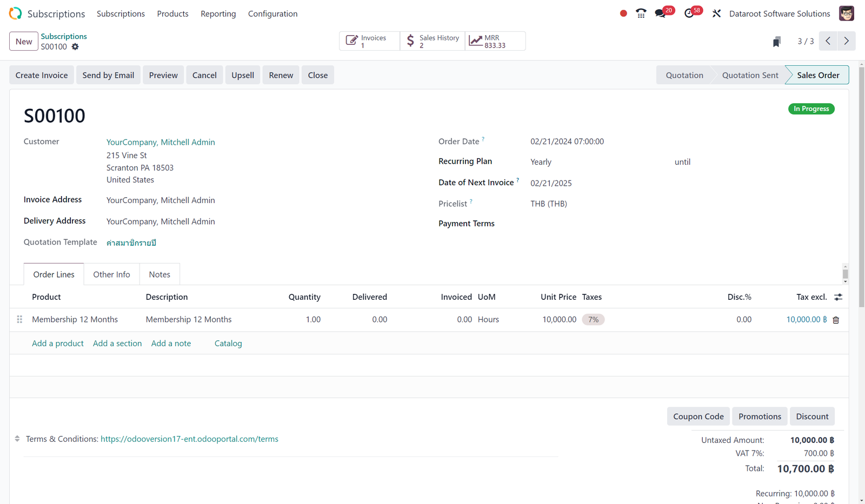Image resolution: width=865 pixels, height=504 pixels.
Task: Switch to the Other Info tab
Action: 111,274
